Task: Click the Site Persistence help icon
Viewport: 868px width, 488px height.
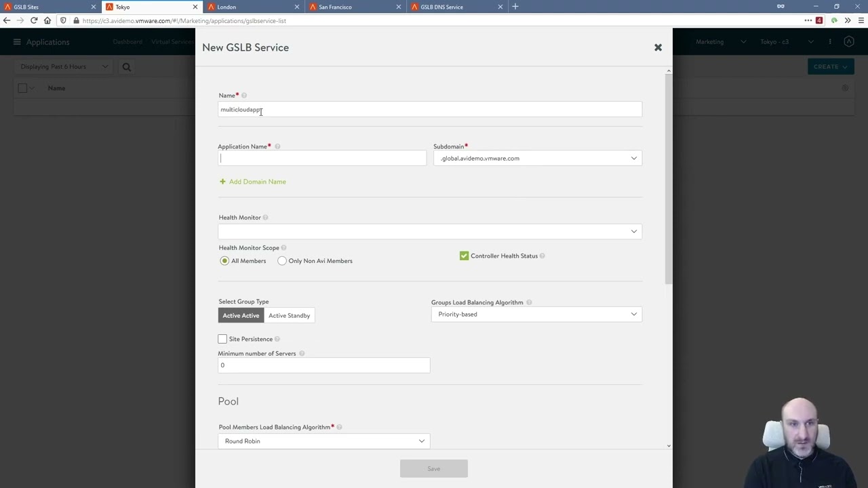Action: [277, 339]
